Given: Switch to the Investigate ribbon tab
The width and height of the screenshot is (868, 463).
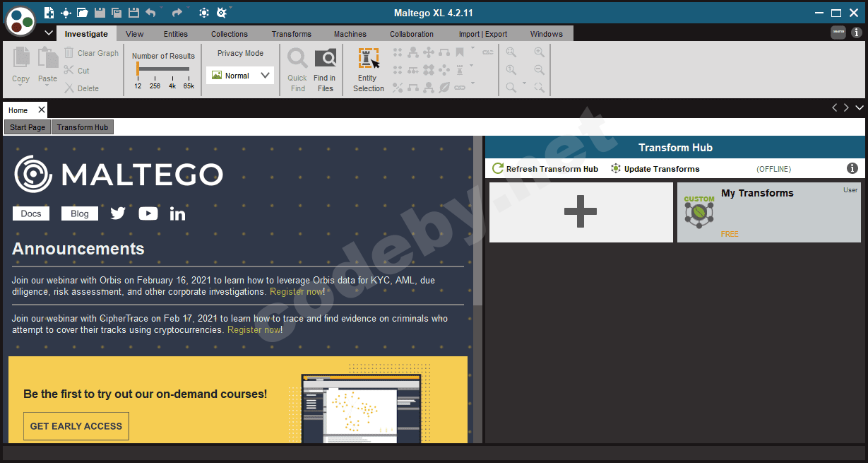Looking at the screenshot, I should [86, 34].
